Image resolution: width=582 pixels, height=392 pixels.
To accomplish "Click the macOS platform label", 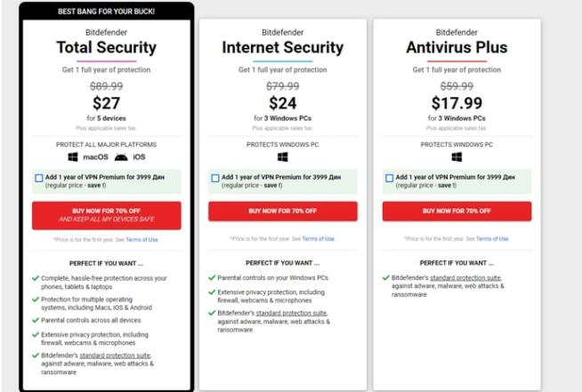I will [x=95, y=156].
